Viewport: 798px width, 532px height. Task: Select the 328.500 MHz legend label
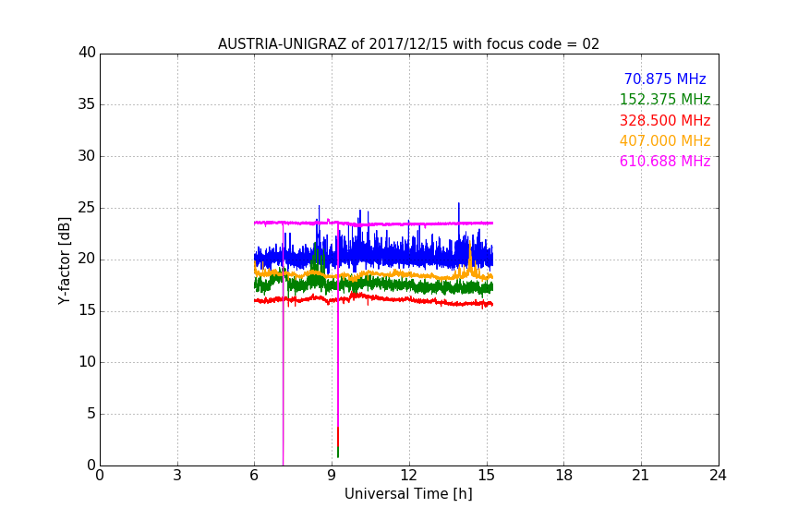665,120
